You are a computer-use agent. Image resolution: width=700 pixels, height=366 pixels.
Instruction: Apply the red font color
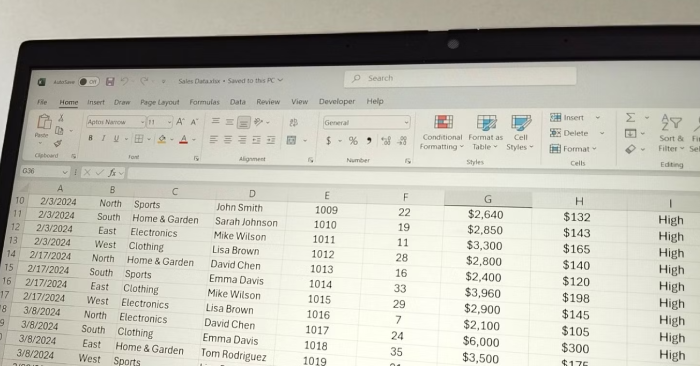pos(183,140)
